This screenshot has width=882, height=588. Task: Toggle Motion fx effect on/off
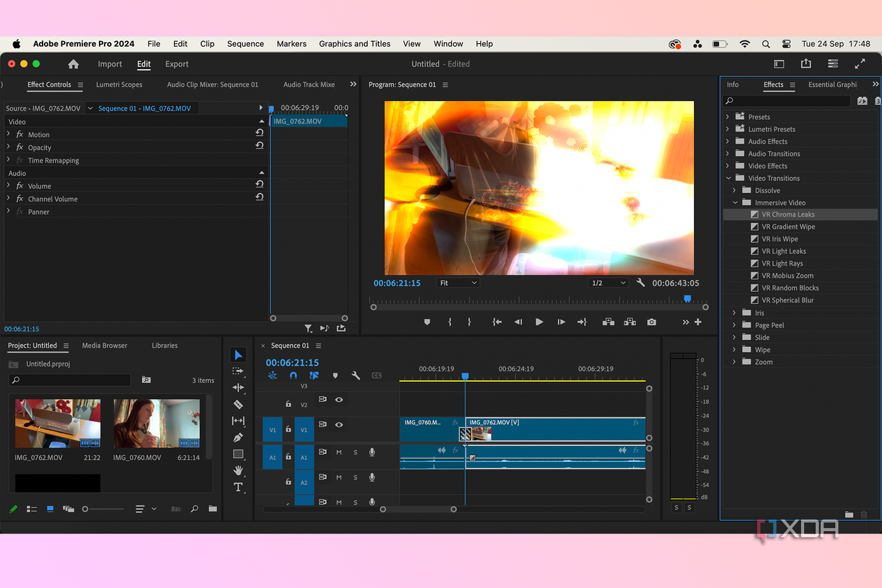pyautogui.click(x=20, y=134)
